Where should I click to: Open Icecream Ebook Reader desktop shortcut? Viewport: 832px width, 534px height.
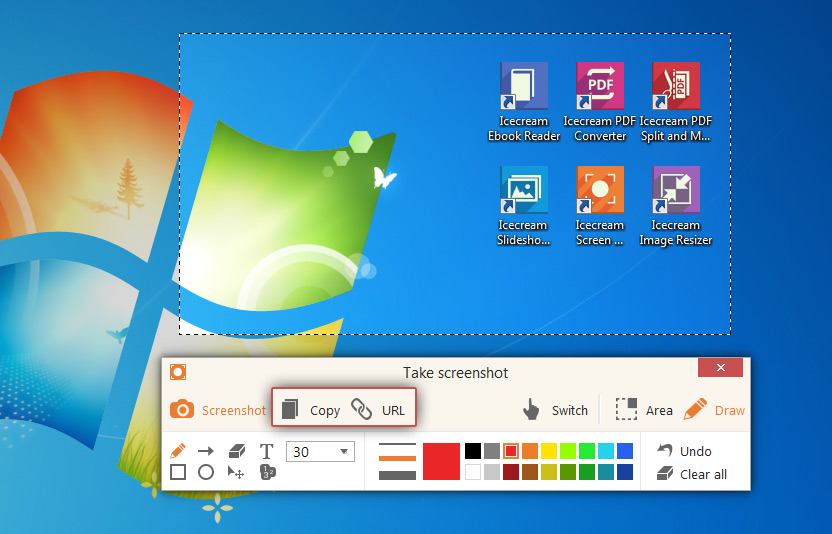click(524, 102)
